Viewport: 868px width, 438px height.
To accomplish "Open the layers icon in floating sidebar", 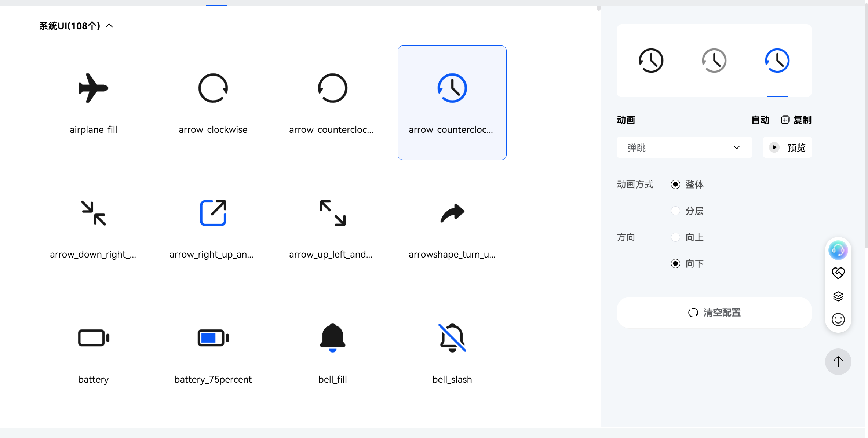I will coord(838,296).
